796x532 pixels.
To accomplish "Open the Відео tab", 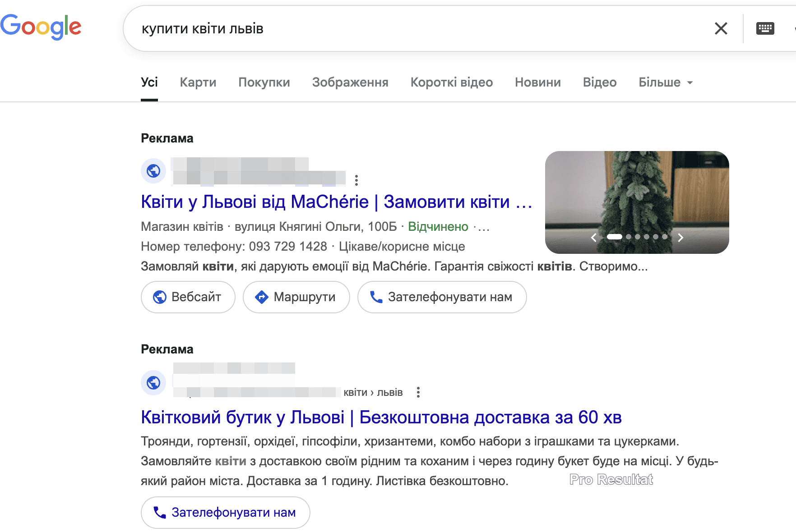I will click(600, 82).
